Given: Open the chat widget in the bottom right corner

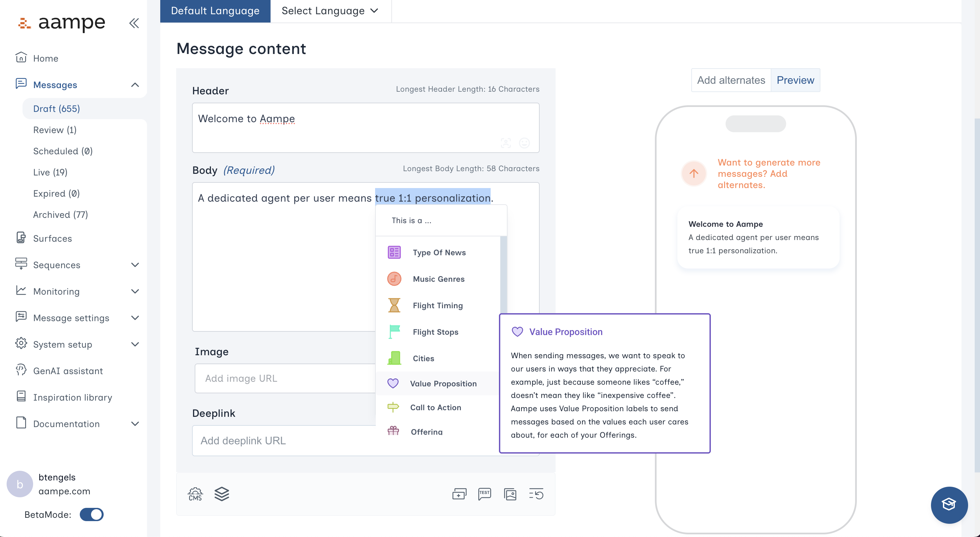Looking at the screenshot, I should (949, 505).
